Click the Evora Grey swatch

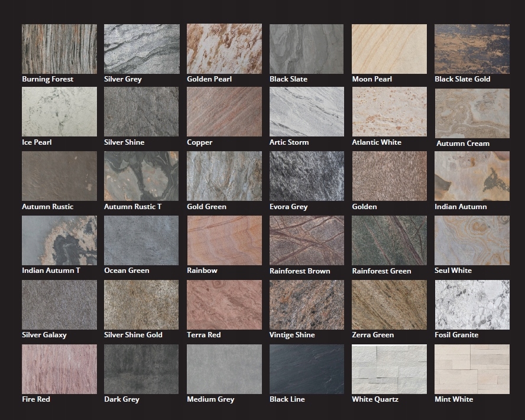307,176
